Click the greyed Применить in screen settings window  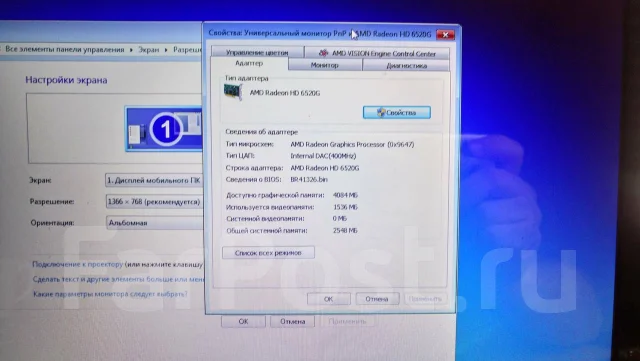click(x=347, y=321)
